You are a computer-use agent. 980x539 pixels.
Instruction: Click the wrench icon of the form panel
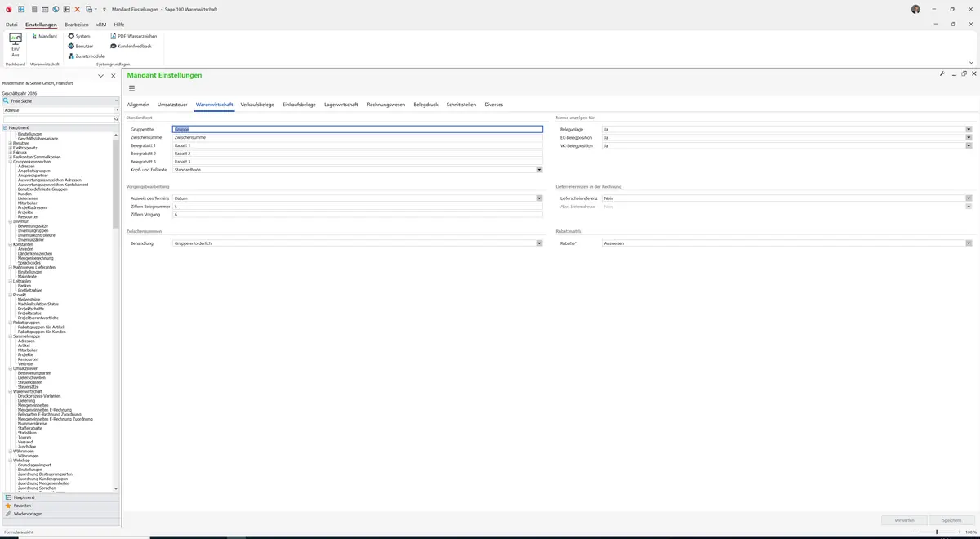coord(942,73)
